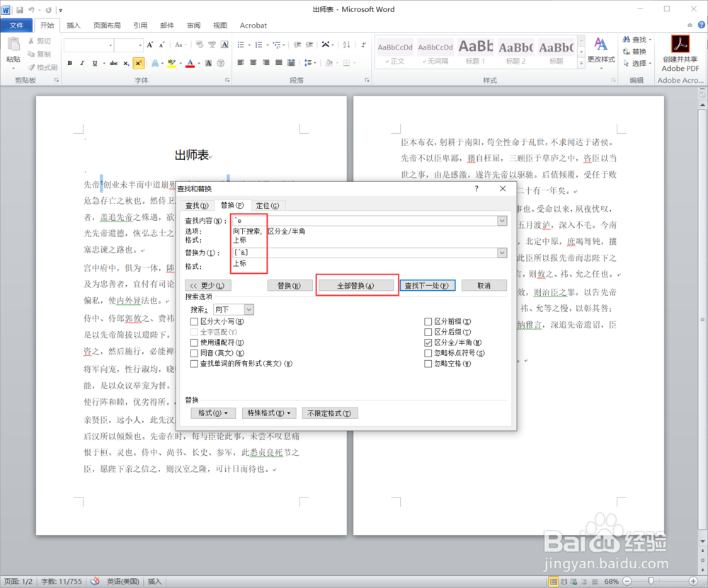Open the 特殊格式 dropdown menu
The image size is (708, 588).
[x=269, y=413]
